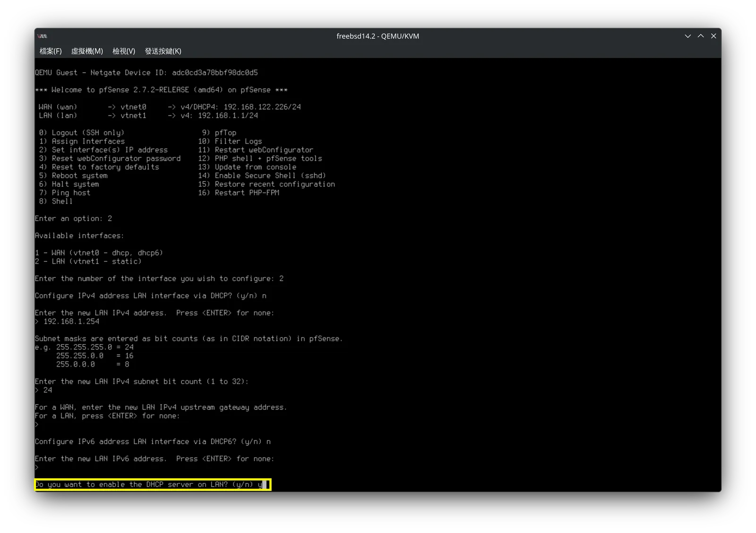
Task: Maximize the freebsd14.2 QEMU/KVM window
Action: click(x=701, y=36)
